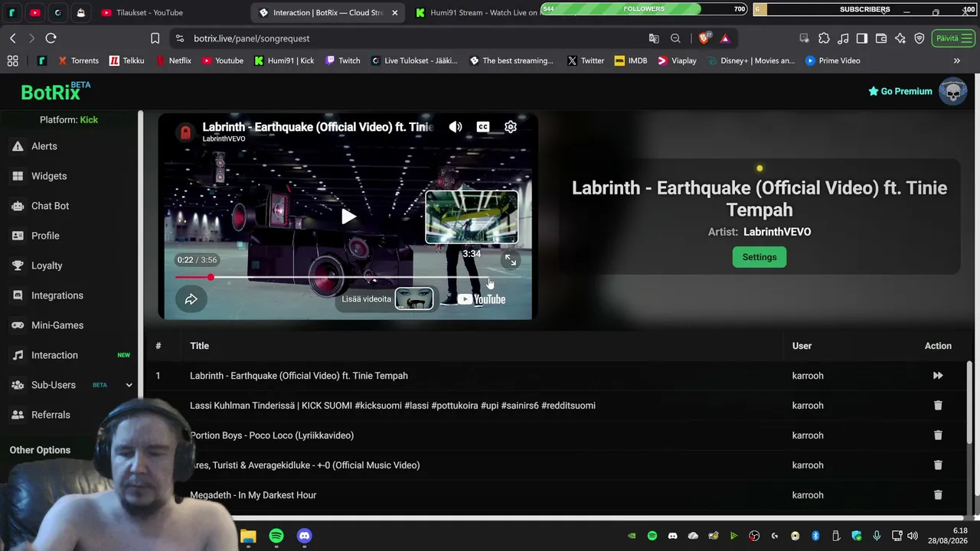Play the Labrinth Earthquake video

348,217
